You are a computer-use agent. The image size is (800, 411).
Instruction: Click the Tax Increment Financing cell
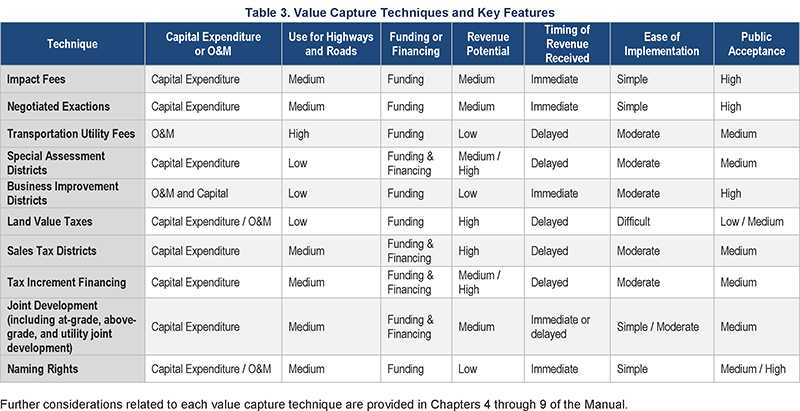tap(72, 282)
